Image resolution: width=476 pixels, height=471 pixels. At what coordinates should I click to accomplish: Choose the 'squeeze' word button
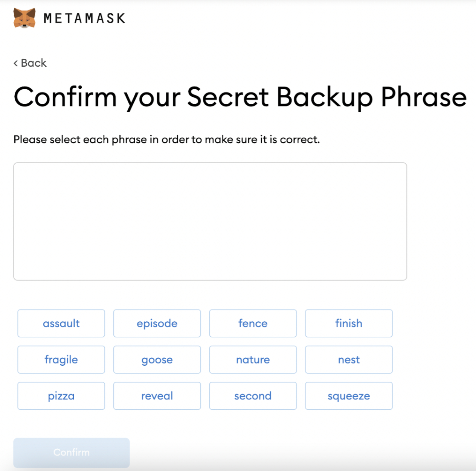point(349,396)
